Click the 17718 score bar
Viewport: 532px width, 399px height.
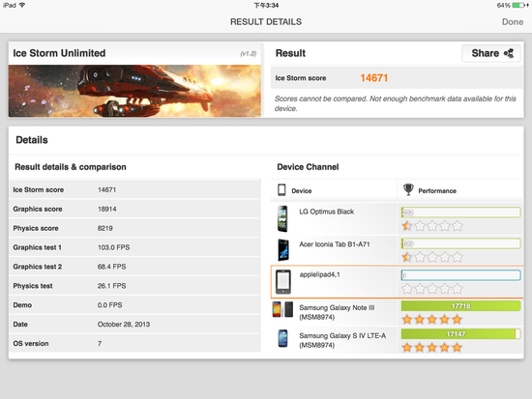point(460,306)
